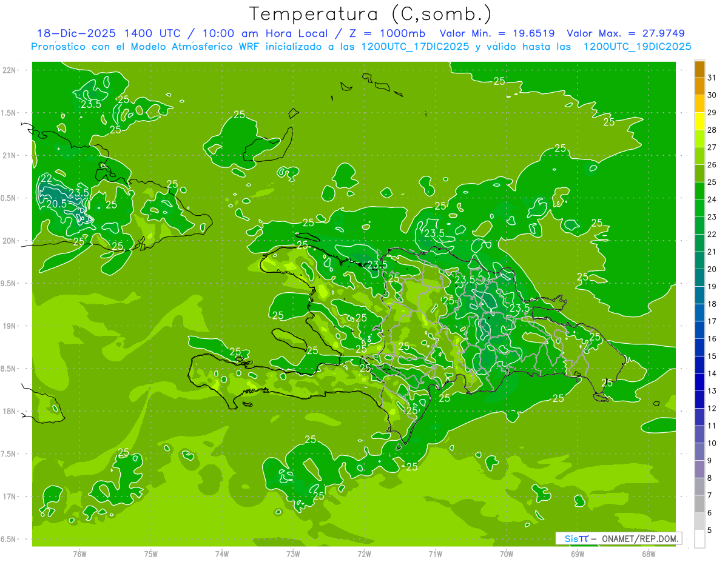Click the legend value '20'
This screenshot has width=728, height=562.
(712, 269)
